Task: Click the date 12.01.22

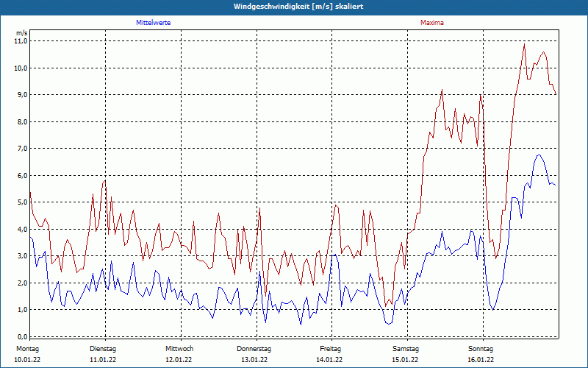Action: click(x=179, y=360)
